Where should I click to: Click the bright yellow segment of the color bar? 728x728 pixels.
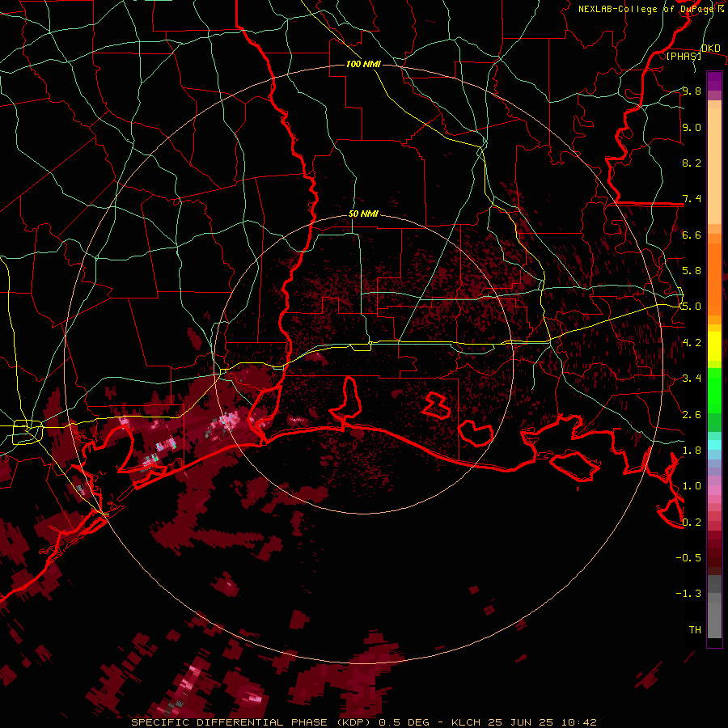pos(714,346)
